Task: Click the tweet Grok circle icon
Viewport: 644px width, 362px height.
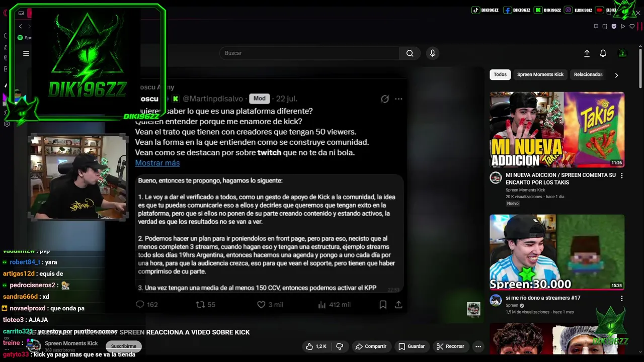Action: click(x=385, y=99)
